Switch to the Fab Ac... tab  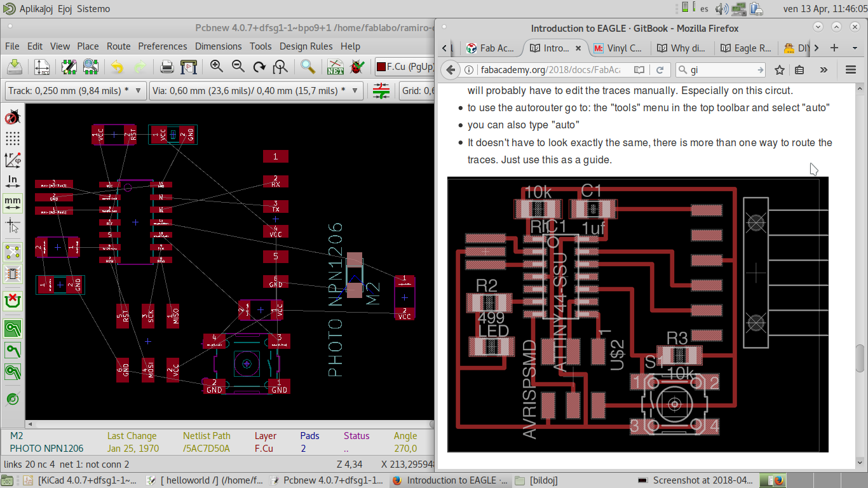pyautogui.click(x=490, y=48)
